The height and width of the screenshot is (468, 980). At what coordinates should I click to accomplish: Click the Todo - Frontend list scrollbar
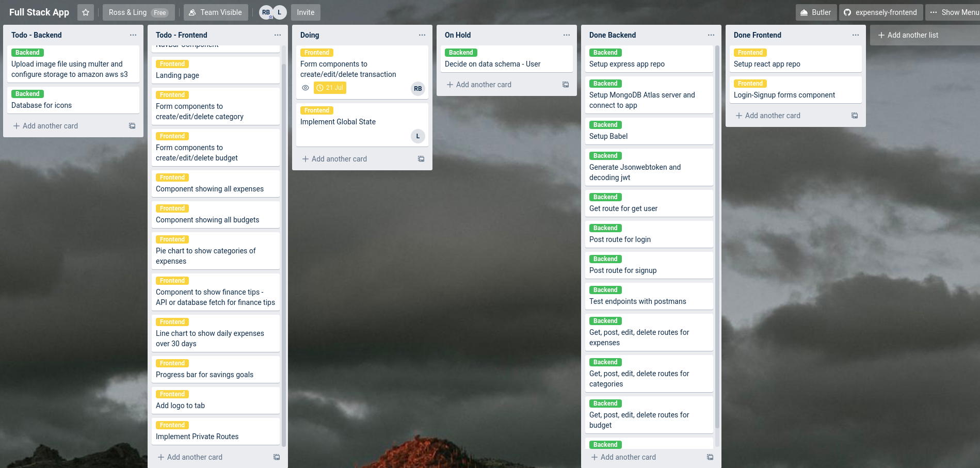284,255
